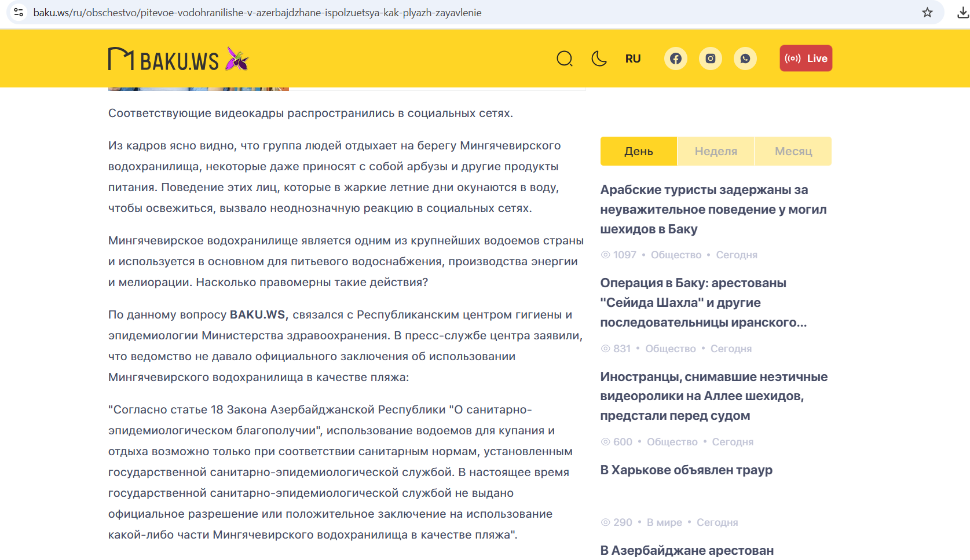
Task: Toggle dark mode moon icon
Action: click(599, 58)
